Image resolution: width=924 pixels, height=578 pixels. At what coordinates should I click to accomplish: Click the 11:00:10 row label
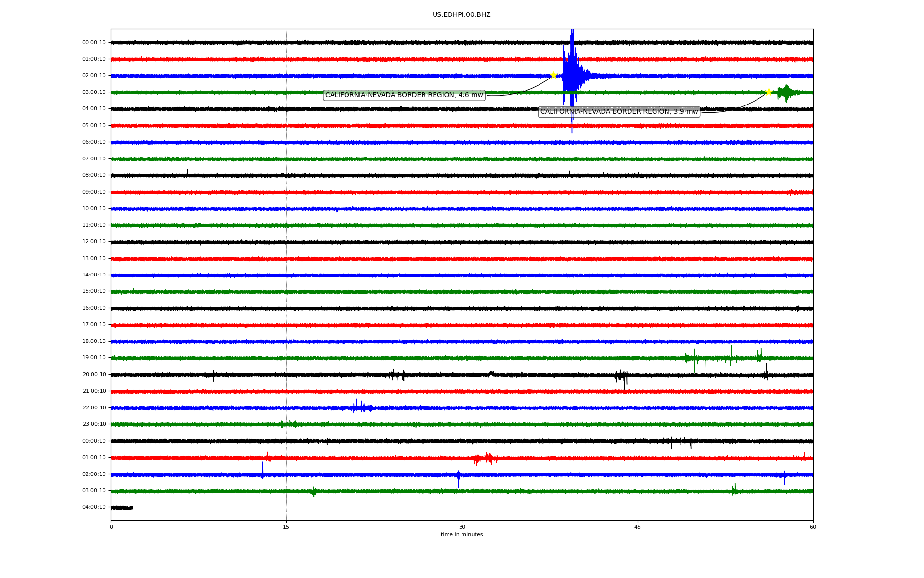tap(94, 225)
